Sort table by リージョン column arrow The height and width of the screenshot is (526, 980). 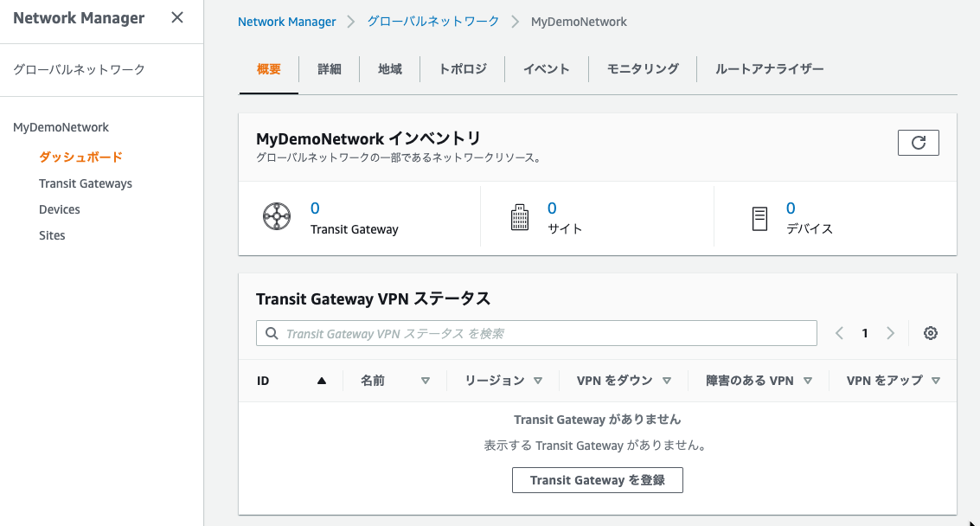coord(537,381)
